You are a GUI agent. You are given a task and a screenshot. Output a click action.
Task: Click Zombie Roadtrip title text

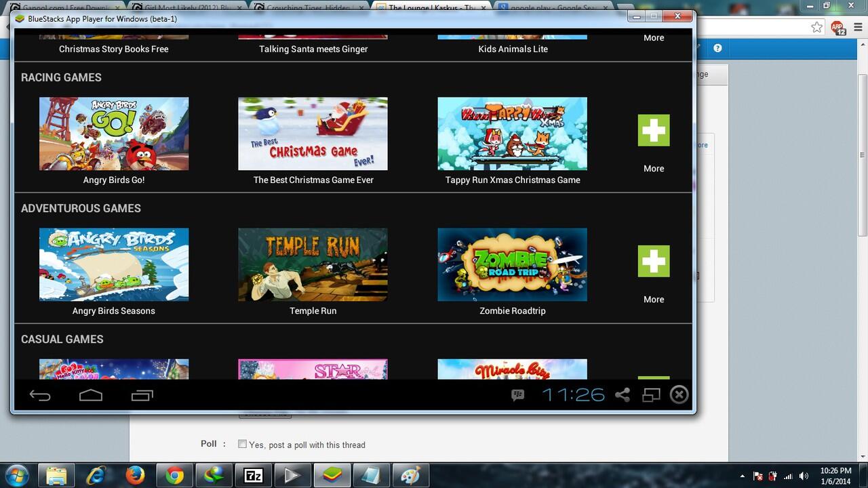coord(513,311)
